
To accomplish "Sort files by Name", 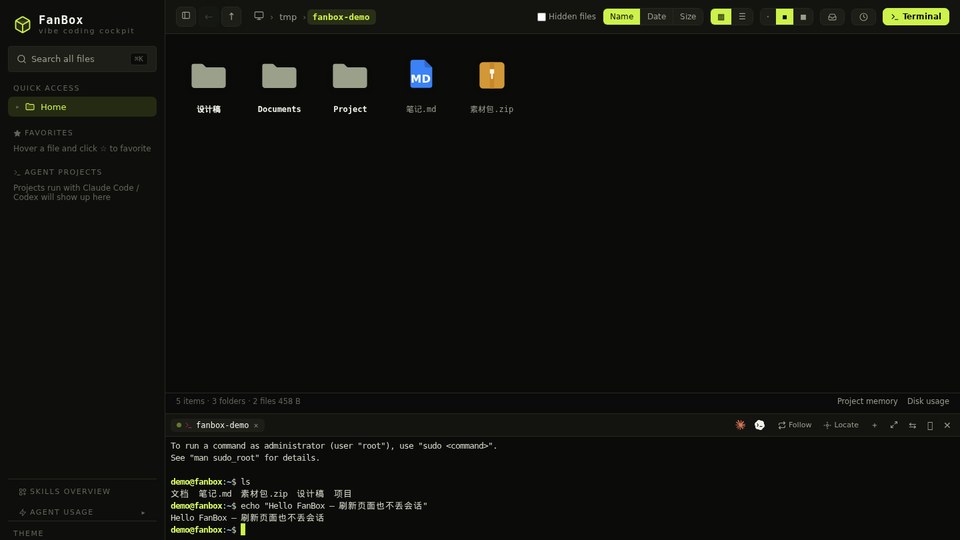I will 621,17.
